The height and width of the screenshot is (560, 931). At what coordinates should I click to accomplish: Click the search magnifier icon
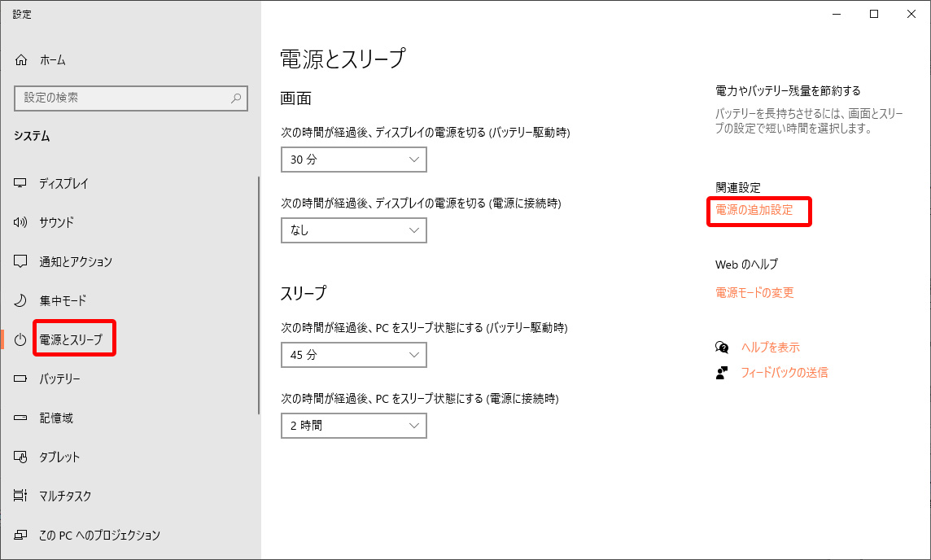pos(236,98)
